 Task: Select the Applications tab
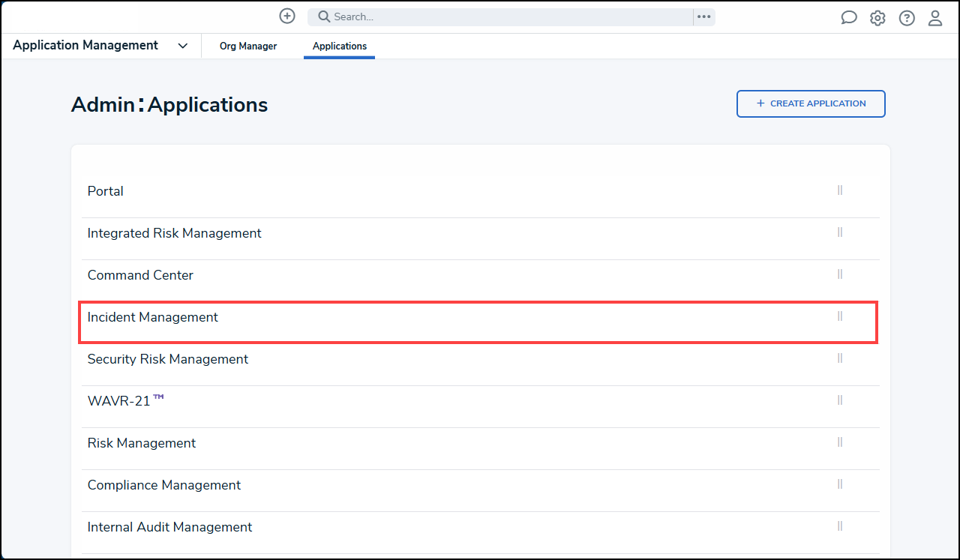pyautogui.click(x=340, y=46)
